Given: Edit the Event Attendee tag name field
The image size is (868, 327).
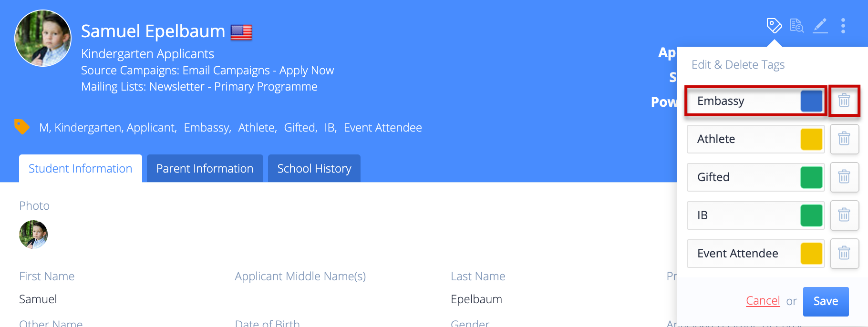Looking at the screenshot, I should coord(743,253).
